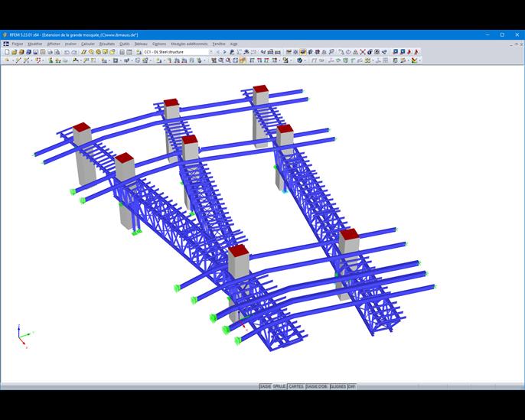Toggle the highlighted view icon in second toolbar

point(242,60)
